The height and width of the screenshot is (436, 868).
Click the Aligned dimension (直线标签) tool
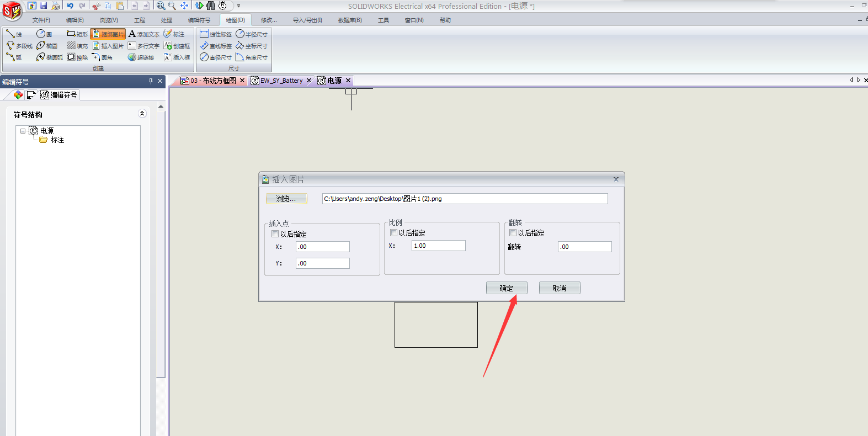point(216,46)
